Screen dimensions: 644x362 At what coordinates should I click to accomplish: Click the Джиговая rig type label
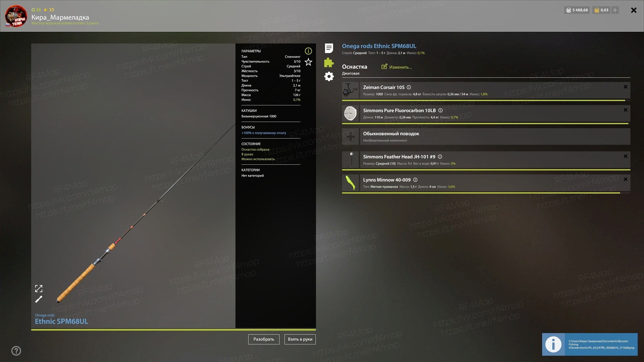tap(351, 73)
